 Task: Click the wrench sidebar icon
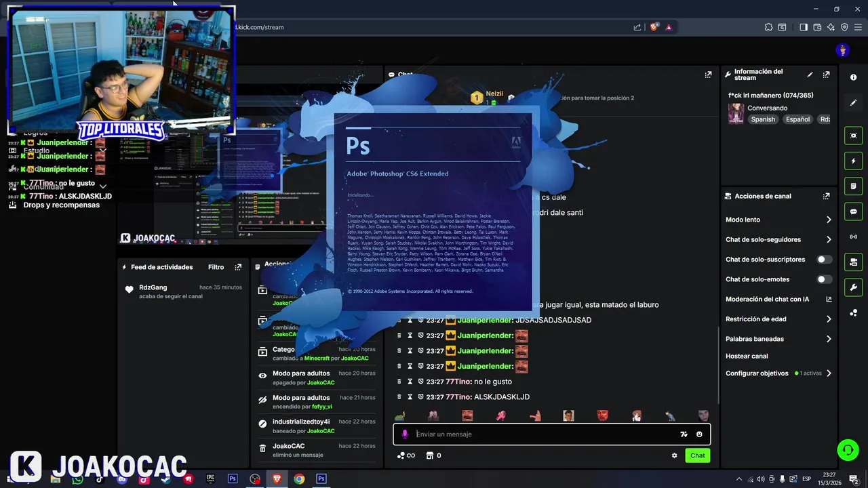point(854,287)
